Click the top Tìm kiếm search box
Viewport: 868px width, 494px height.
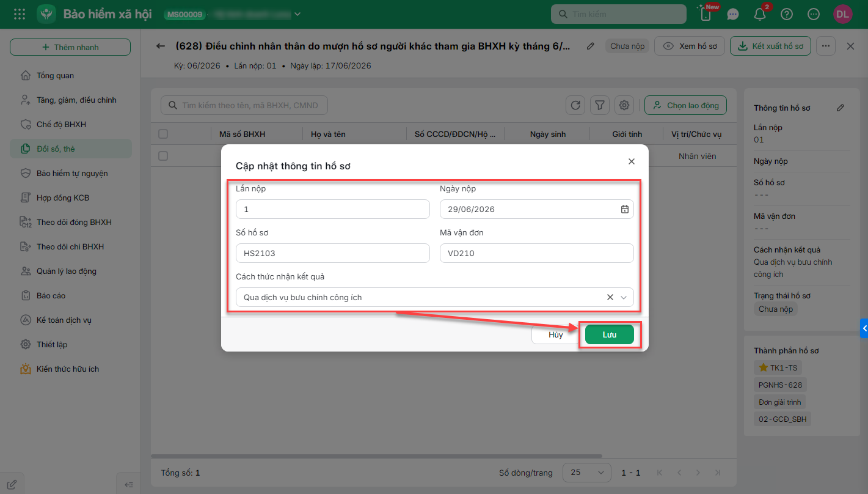coord(619,14)
